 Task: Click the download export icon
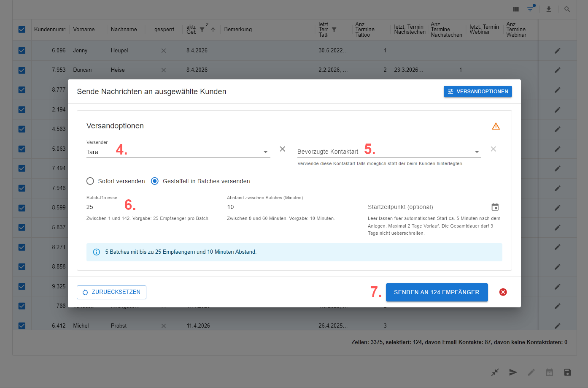549,9
